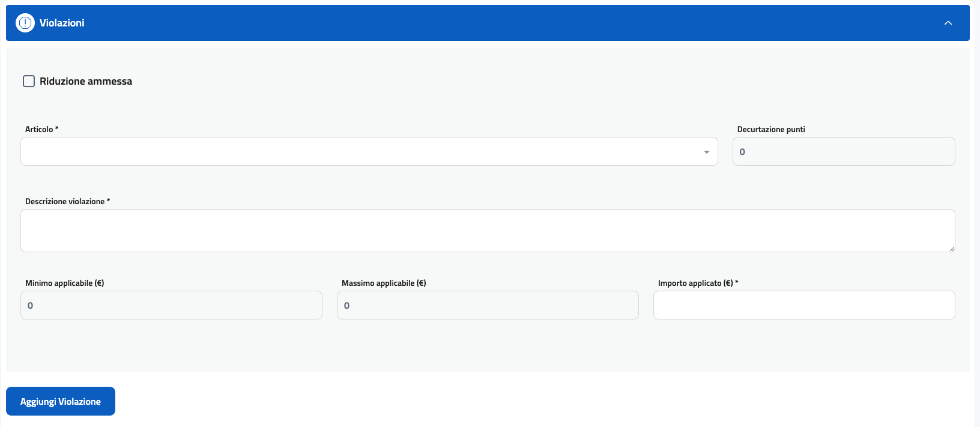Collapse the Violazioni section with the chevron
The image size is (980, 427).
[x=948, y=23]
